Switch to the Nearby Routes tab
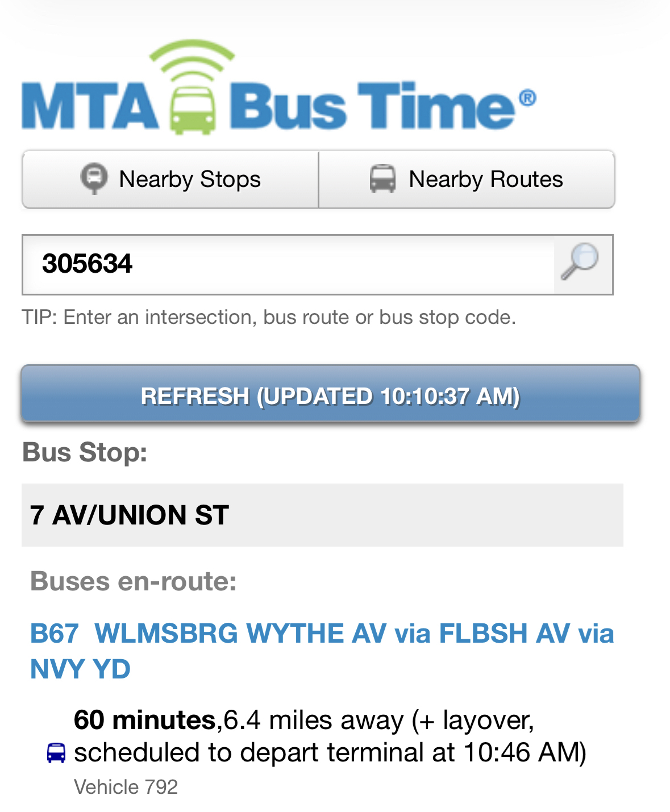The height and width of the screenshot is (812, 670). (467, 180)
